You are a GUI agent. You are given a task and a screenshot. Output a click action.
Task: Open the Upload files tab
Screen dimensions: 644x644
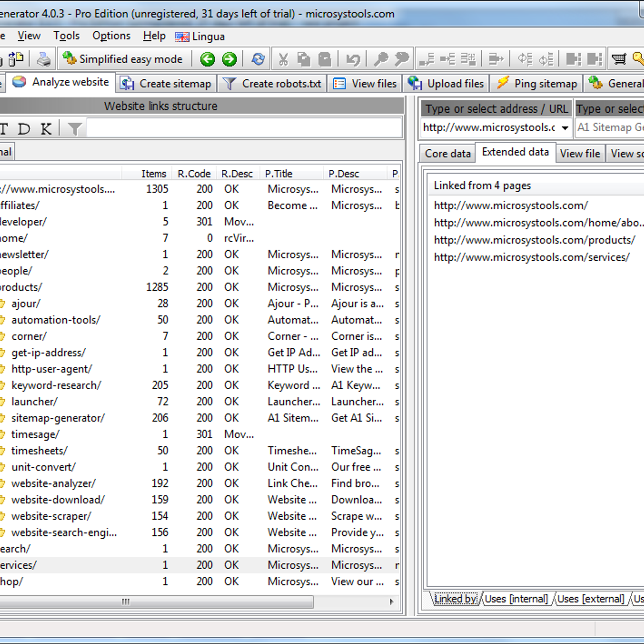(x=446, y=84)
